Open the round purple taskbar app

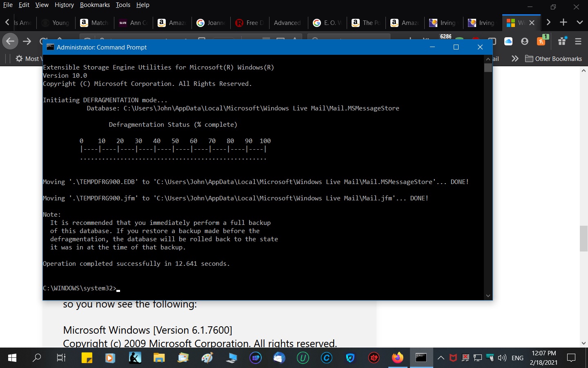tap(256, 358)
